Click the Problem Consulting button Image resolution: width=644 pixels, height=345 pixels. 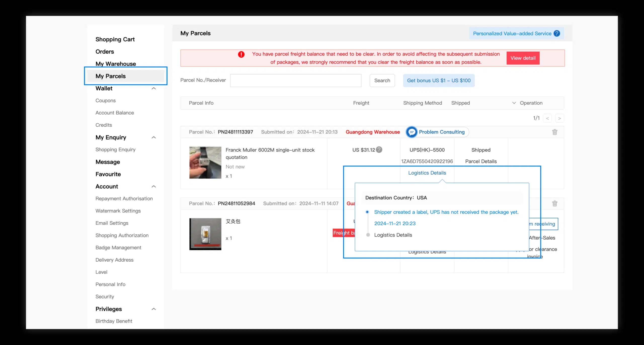[x=437, y=132]
